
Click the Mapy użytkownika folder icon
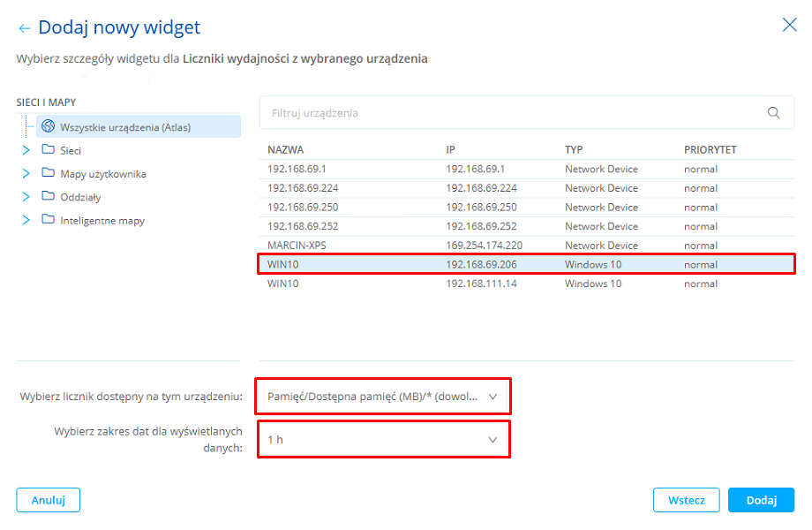tap(48, 173)
